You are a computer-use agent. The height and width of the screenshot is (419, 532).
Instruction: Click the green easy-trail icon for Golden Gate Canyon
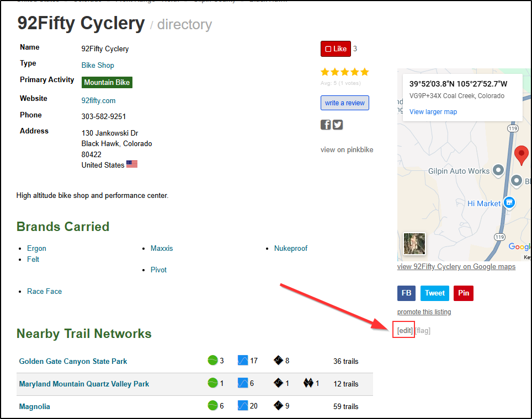pyautogui.click(x=212, y=360)
